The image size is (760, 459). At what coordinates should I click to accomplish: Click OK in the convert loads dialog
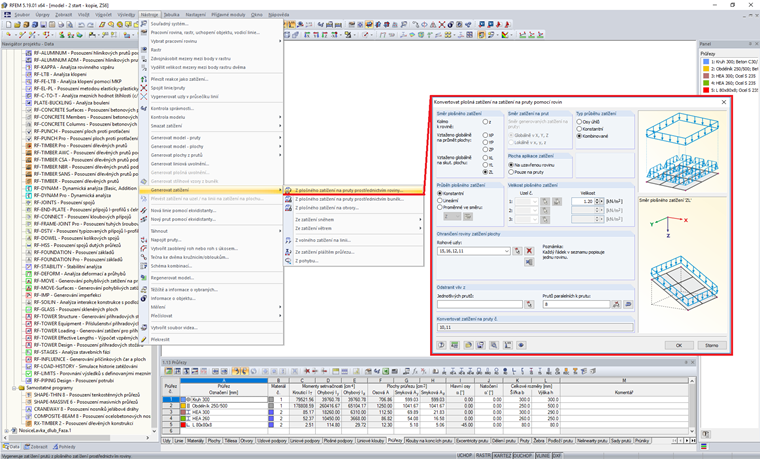(679, 345)
